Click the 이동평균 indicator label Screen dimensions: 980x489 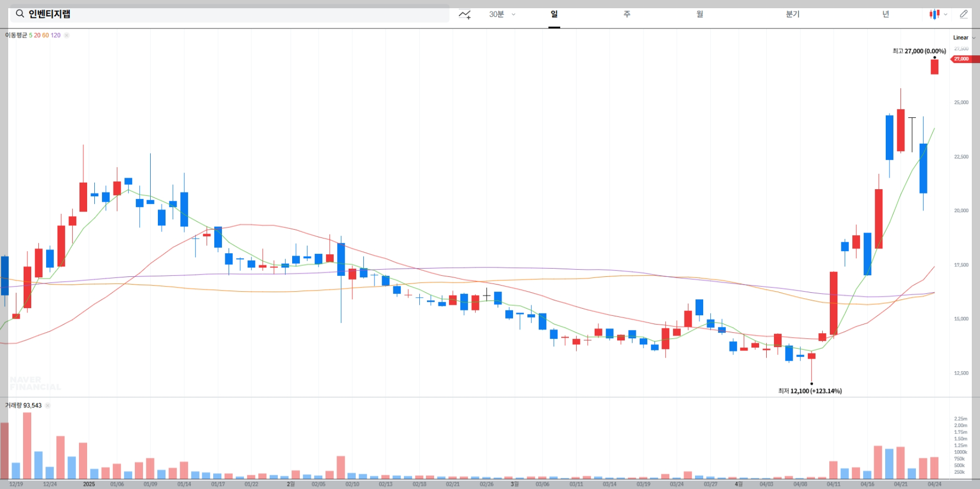pos(16,35)
